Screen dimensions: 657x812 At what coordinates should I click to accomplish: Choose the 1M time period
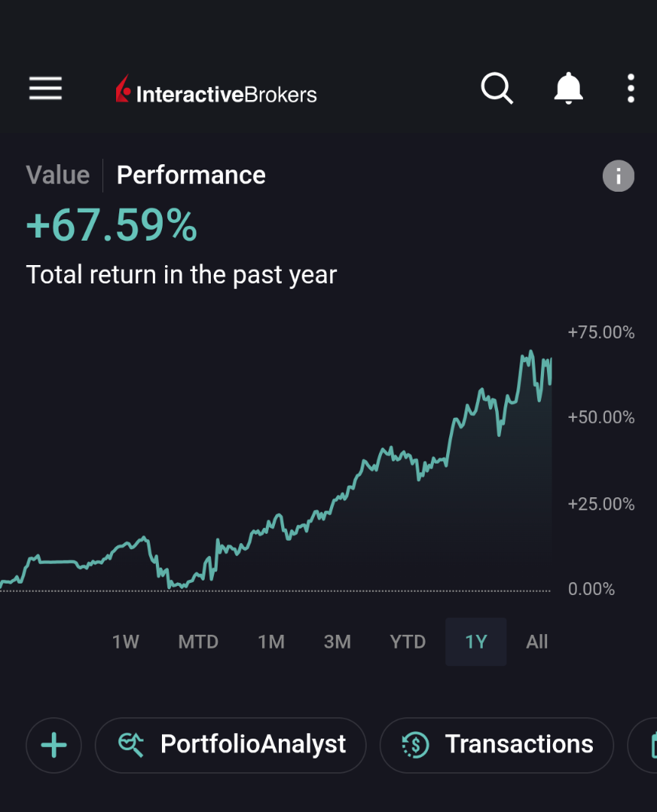click(x=271, y=642)
